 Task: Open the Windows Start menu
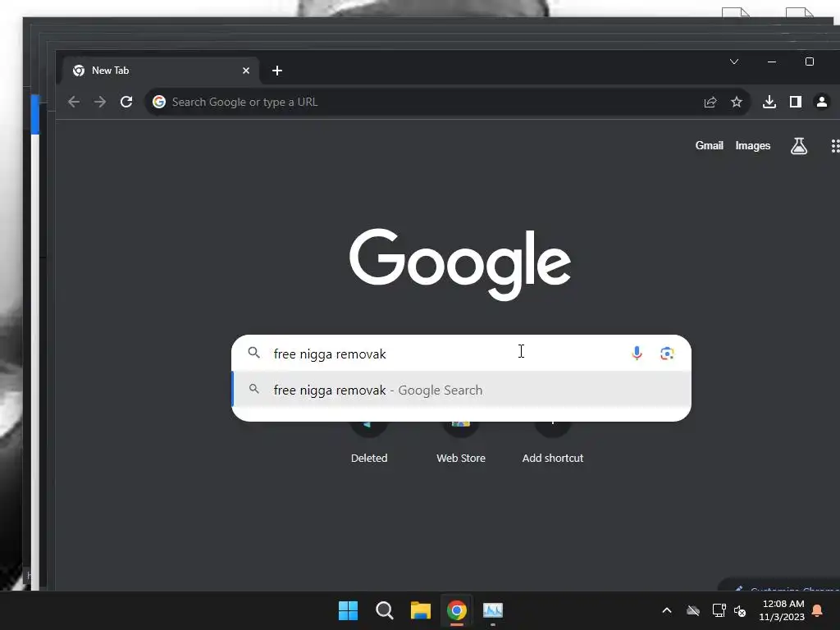pos(348,610)
